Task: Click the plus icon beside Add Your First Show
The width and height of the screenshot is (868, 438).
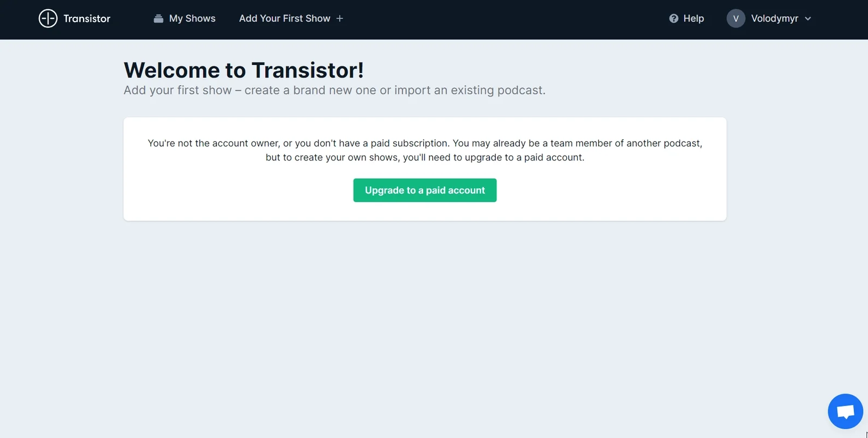Action: click(340, 18)
